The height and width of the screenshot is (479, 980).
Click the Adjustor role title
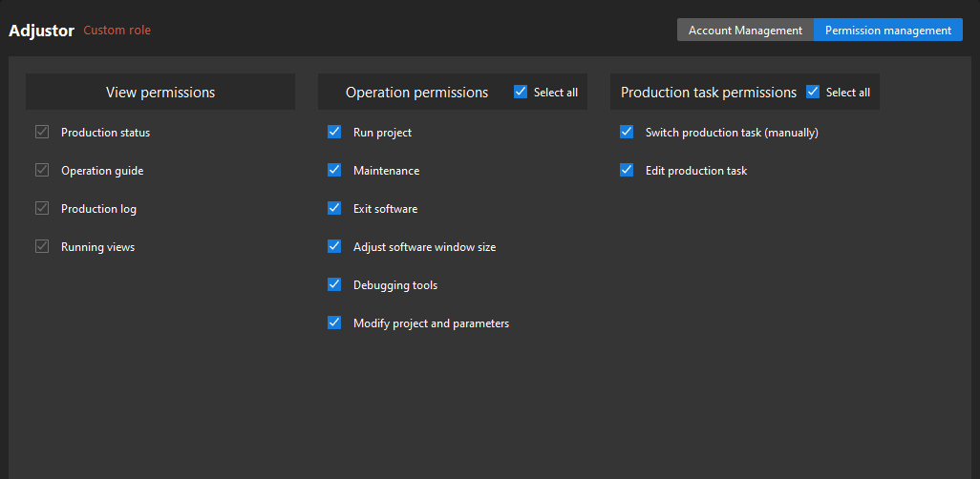pyautogui.click(x=41, y=31)
